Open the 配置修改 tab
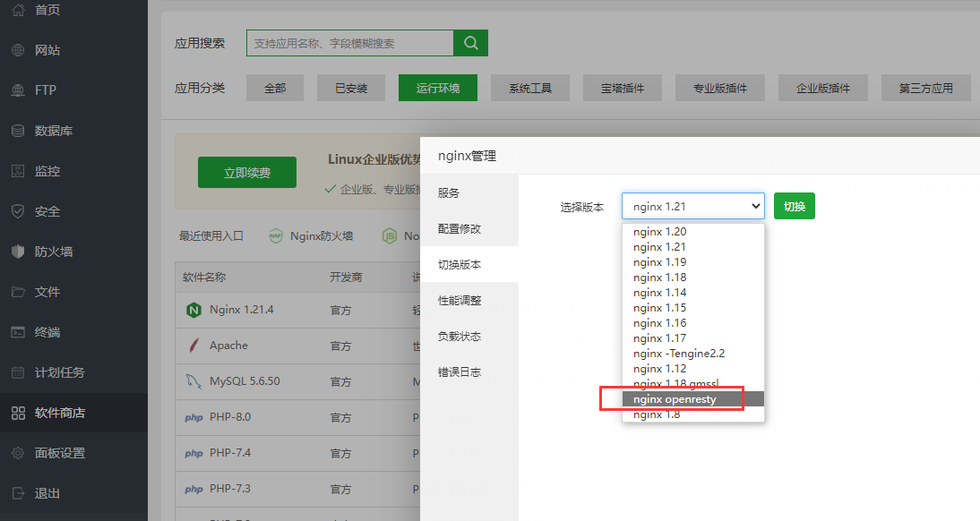Viewport: 980px width, 521px height. click(x=469, y=228)
